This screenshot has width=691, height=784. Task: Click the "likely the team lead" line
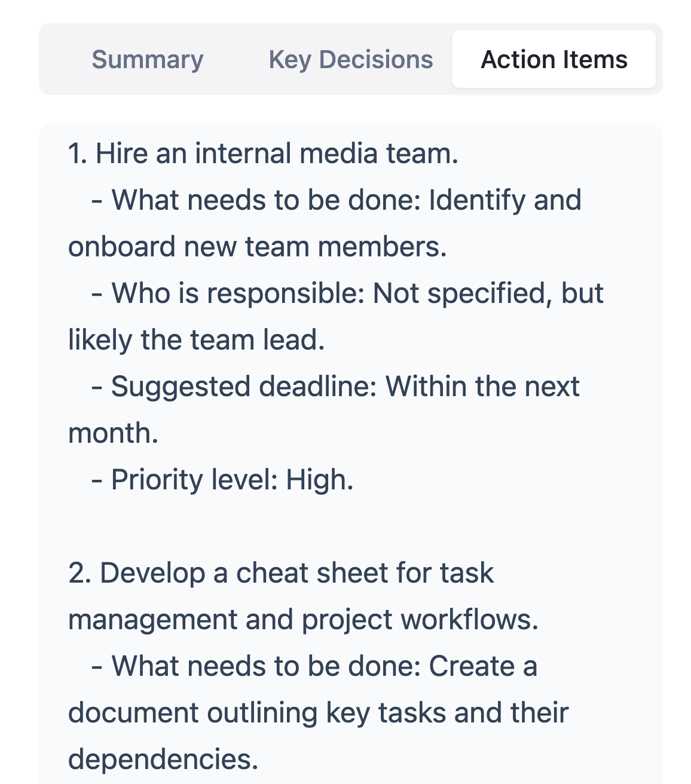point(196,340)
